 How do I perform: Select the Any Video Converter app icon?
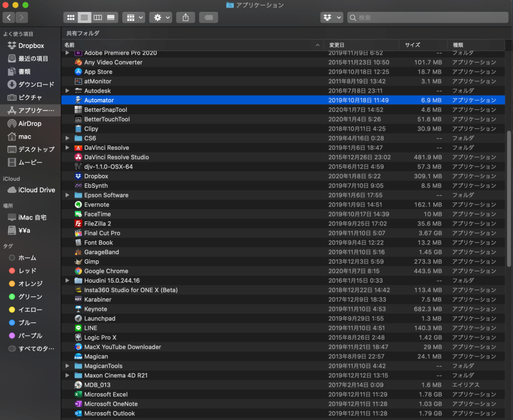[x=78, y=62]
